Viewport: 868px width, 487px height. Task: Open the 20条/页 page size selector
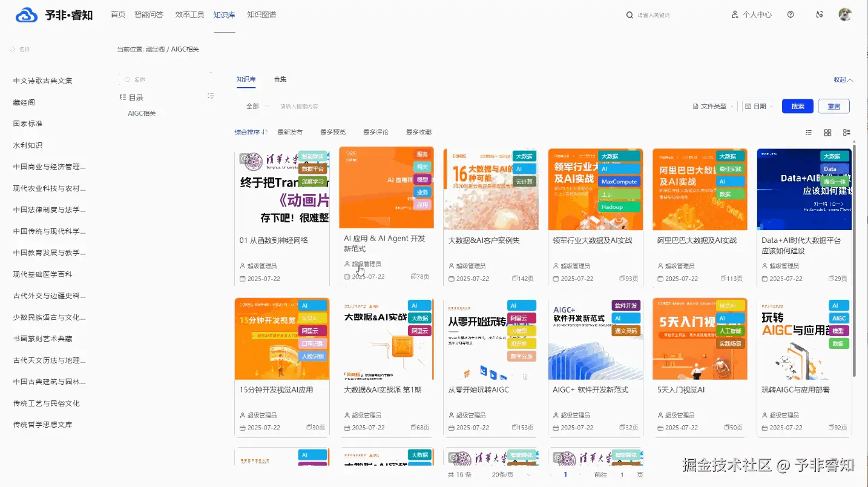pos(512,475)
